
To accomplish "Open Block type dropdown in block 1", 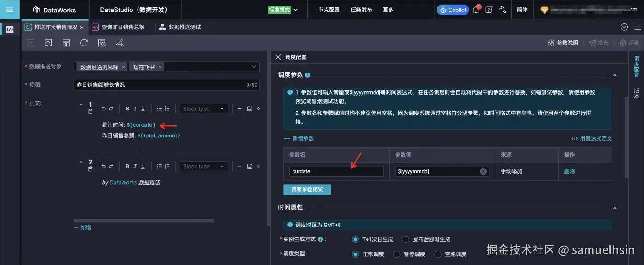I will pyautogui.click(x=204, y=109).
